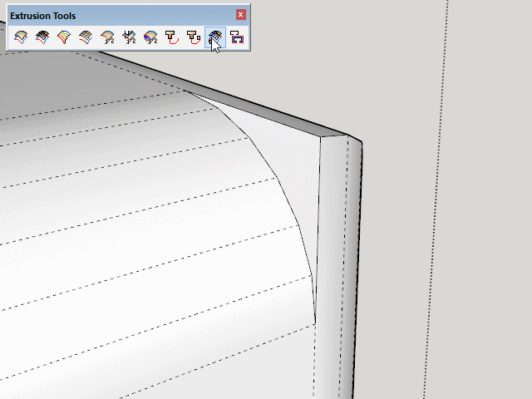Screen dimensions: 532x399
Task: Activate the fifth extrusion icon in the toolbar
Action: pyautogui.click(x=107, y=37)
